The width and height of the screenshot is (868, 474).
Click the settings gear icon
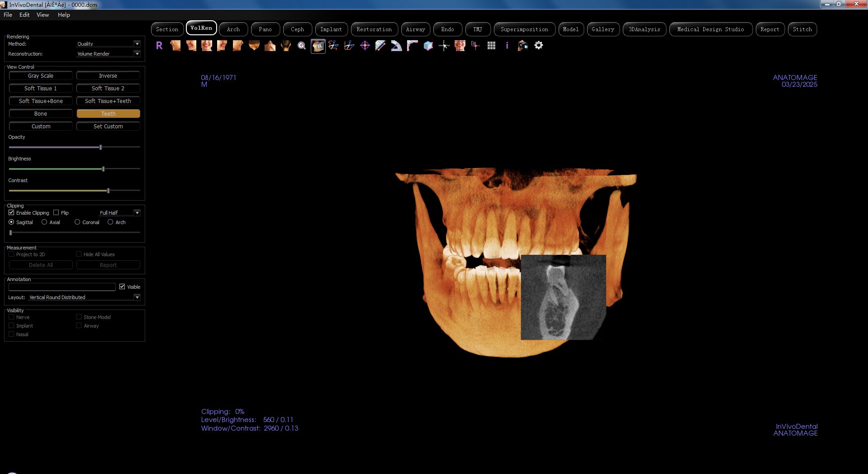(x=538, y=46)
